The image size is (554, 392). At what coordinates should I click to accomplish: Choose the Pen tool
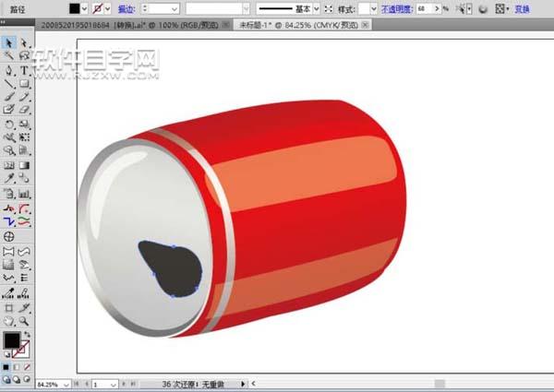[8, 69]
